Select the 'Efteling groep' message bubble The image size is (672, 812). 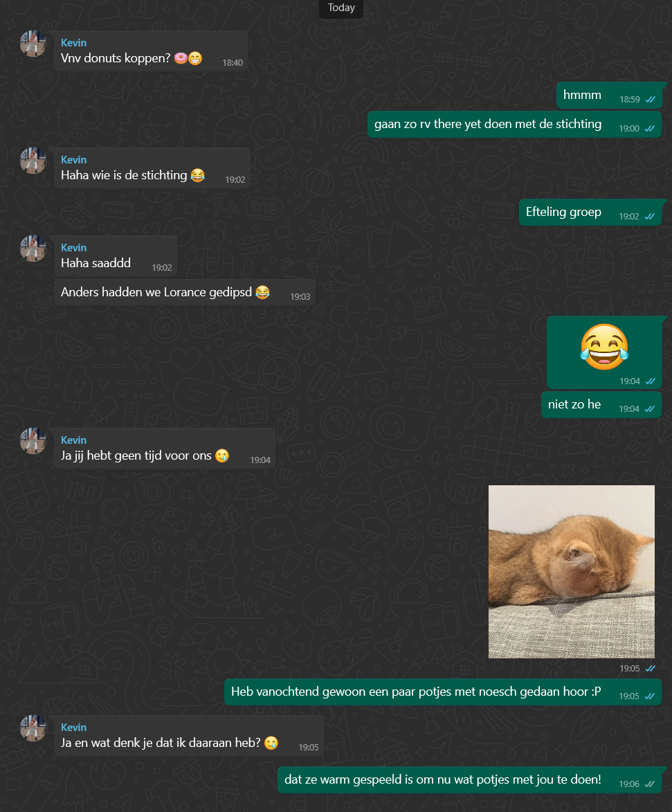pos(590,213)
